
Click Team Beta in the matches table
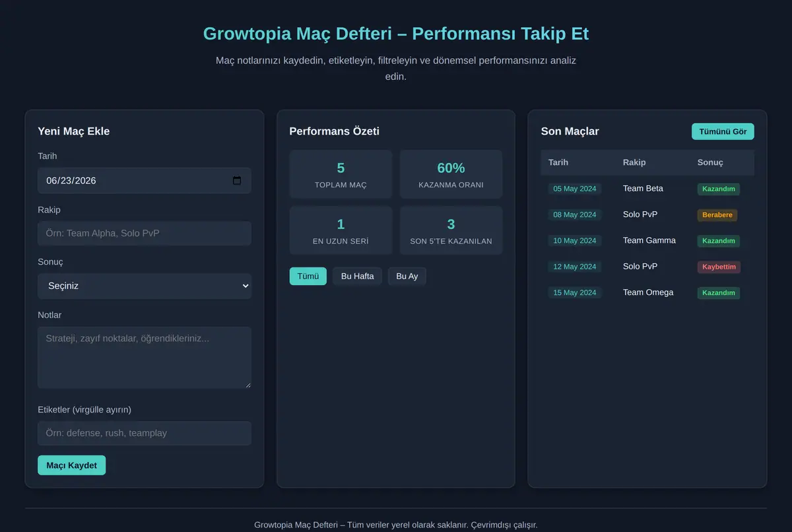(643, 188)
